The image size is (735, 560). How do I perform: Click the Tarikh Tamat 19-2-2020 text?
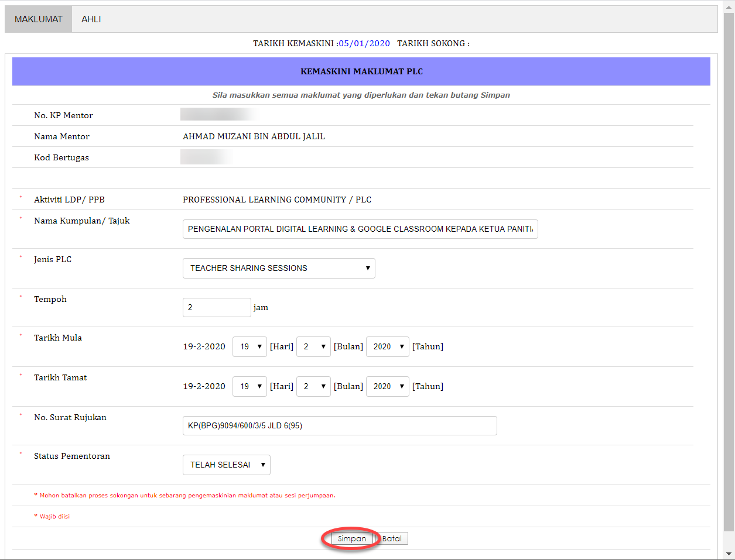coord(204,386)
